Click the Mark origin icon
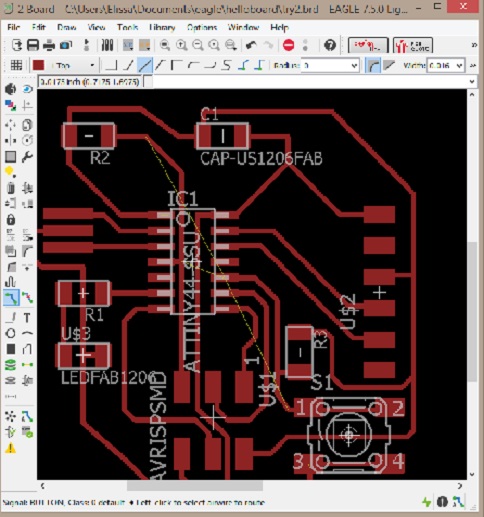The height and width of the screenshot is (517, 484). (x=27, y=106)
